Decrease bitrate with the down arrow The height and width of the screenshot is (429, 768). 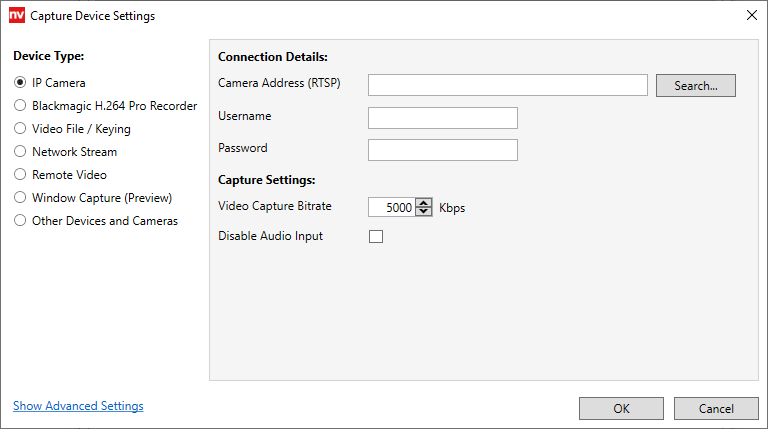pyautogui.click(x=423, y=213)
